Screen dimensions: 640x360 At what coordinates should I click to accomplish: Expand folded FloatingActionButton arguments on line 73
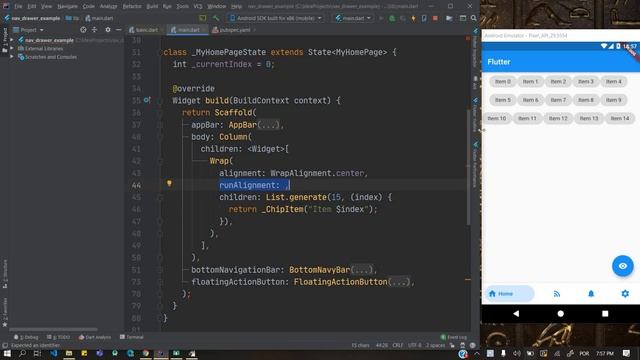pyautogui.click(x=399, y=282)
